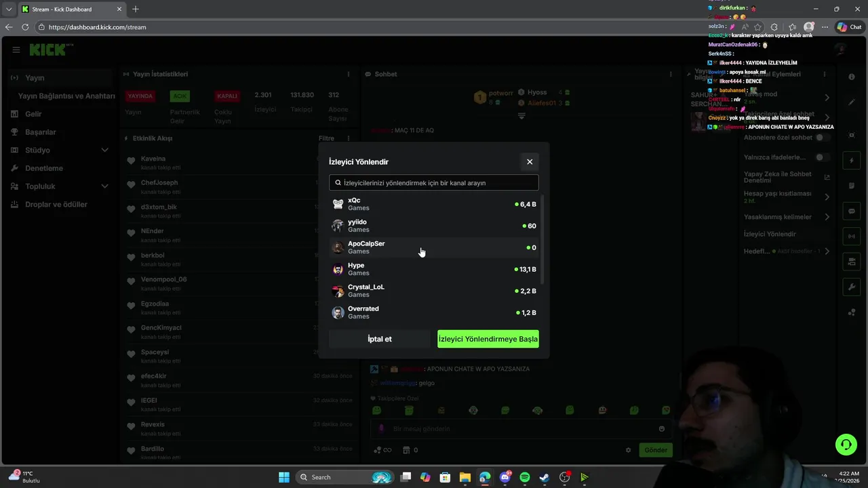This screenshot has width=868, height=488.
Task: Open Discord from the taskbar
Action: coord(505,477)
